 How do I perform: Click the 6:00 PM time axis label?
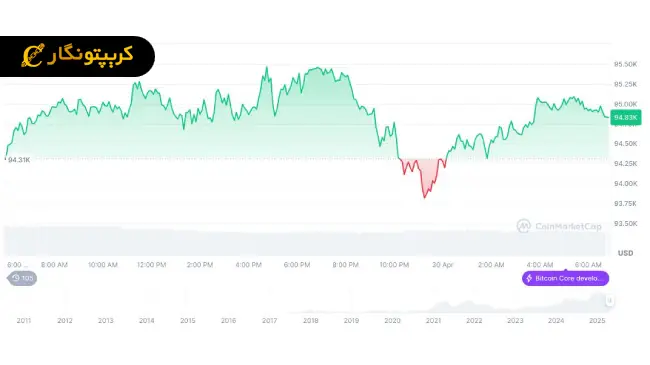coord(297,265)
